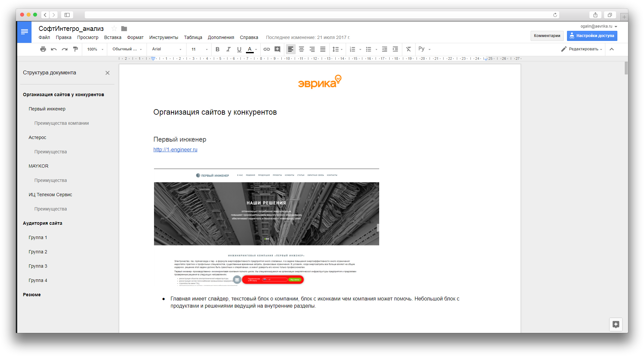Click the Комментарии button
Image resolution: width=644 pixels, height=356 pixels.
click(547, 36)
